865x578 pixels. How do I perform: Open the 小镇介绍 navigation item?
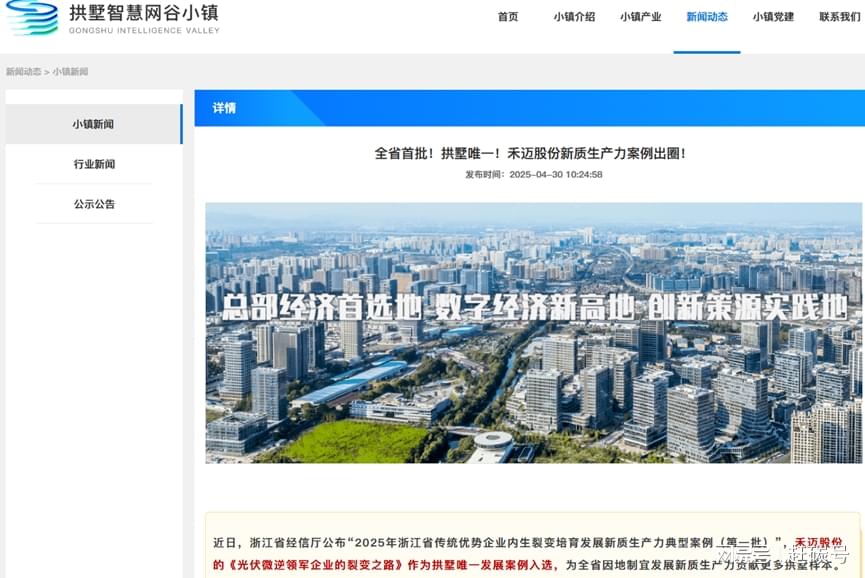(574, 17)
